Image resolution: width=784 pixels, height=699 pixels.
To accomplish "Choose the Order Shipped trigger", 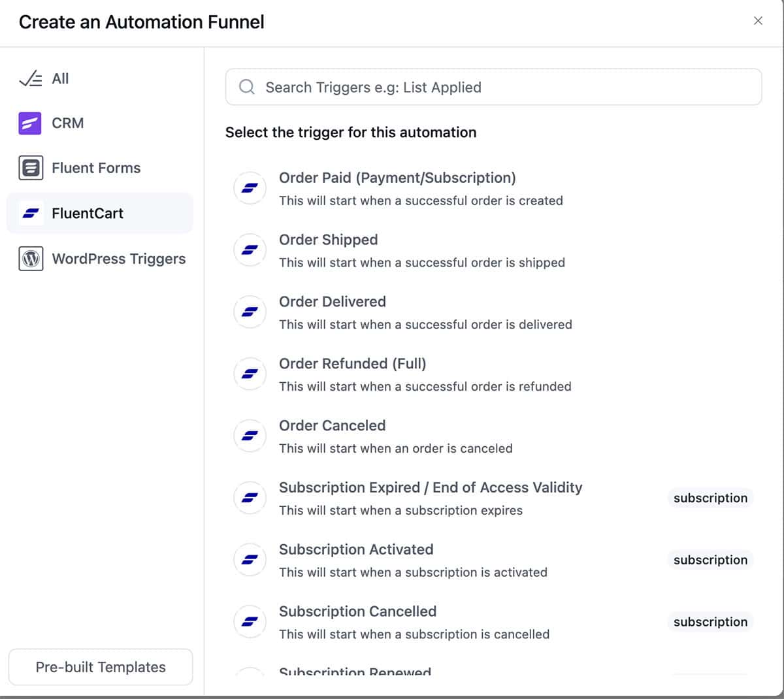I will click(x=493, y=251).
